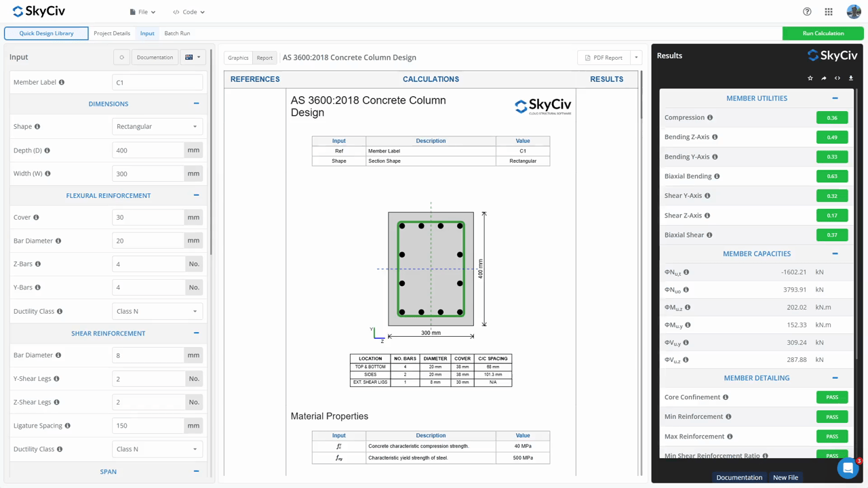
Task: Open the Code menu
Action: 189,12
